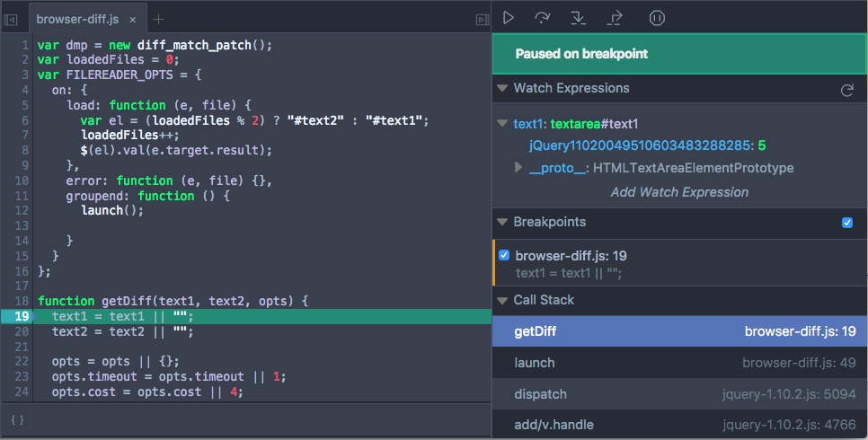Close the browser-diff.js tab
The image size is (868, 440).
click(x=133, y=19)
